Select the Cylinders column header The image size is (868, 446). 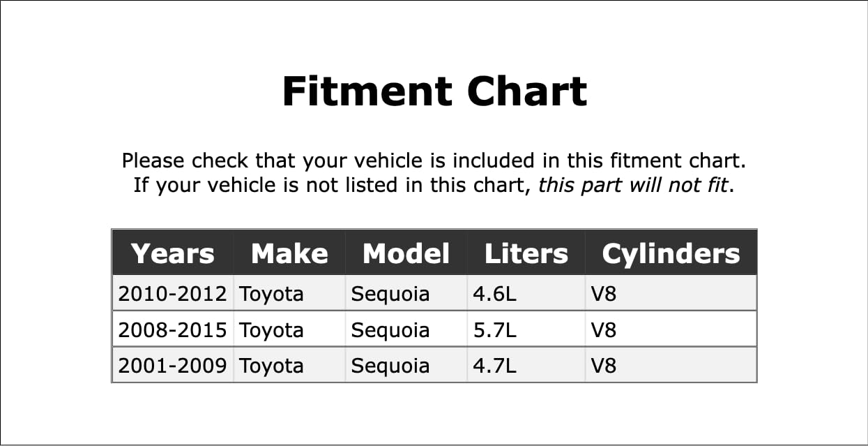(670, 253)
